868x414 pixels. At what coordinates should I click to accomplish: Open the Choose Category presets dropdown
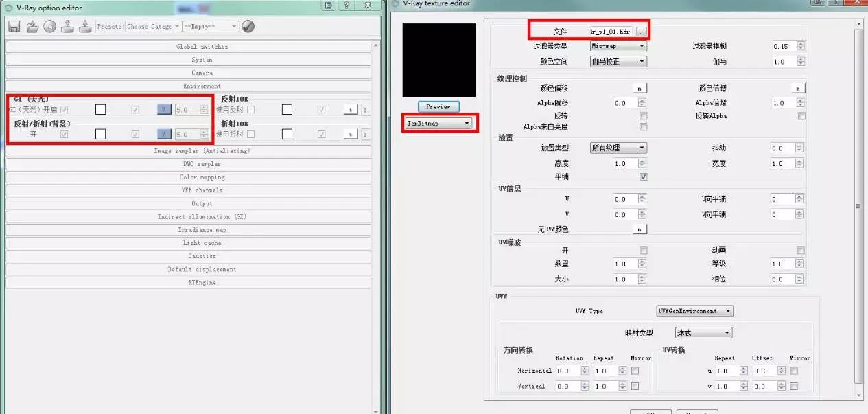(154, 26)
